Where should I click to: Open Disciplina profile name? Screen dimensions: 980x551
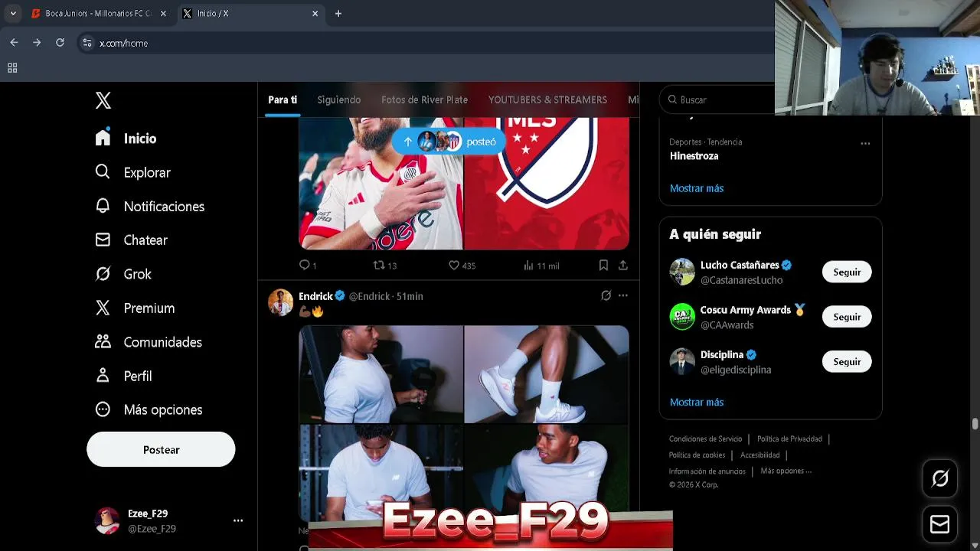pos(722,354)
